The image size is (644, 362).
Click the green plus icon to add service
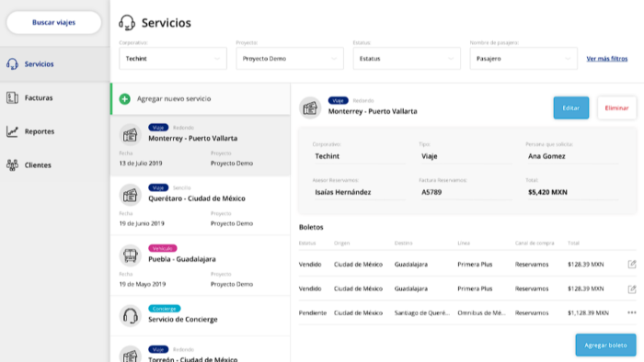coord(125,99)
